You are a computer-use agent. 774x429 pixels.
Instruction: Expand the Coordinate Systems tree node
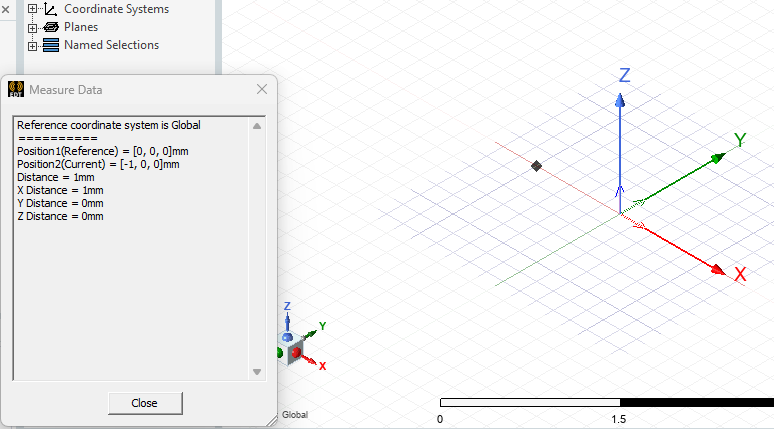pos(33,9)
